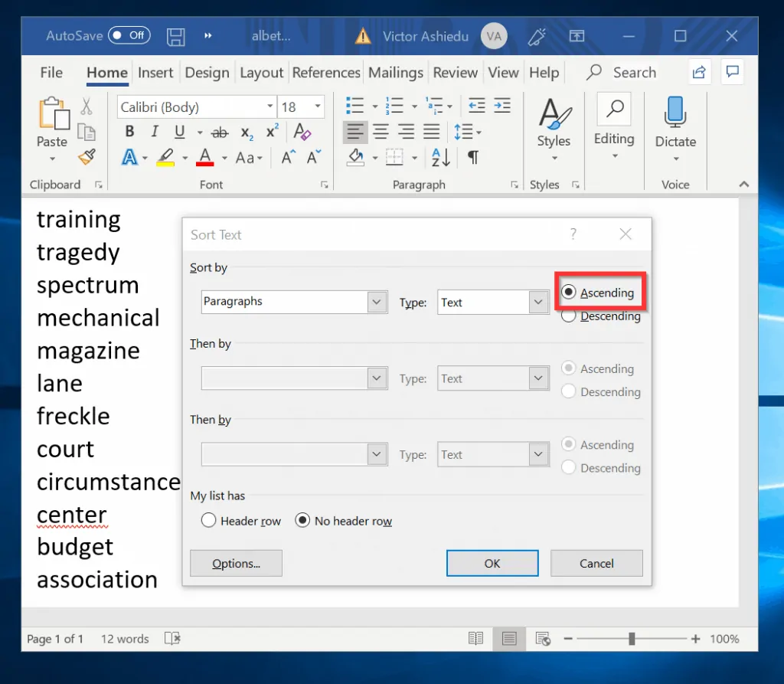
Task: Click the Sort Text help question mark
Action: click(x=573, y=234)
